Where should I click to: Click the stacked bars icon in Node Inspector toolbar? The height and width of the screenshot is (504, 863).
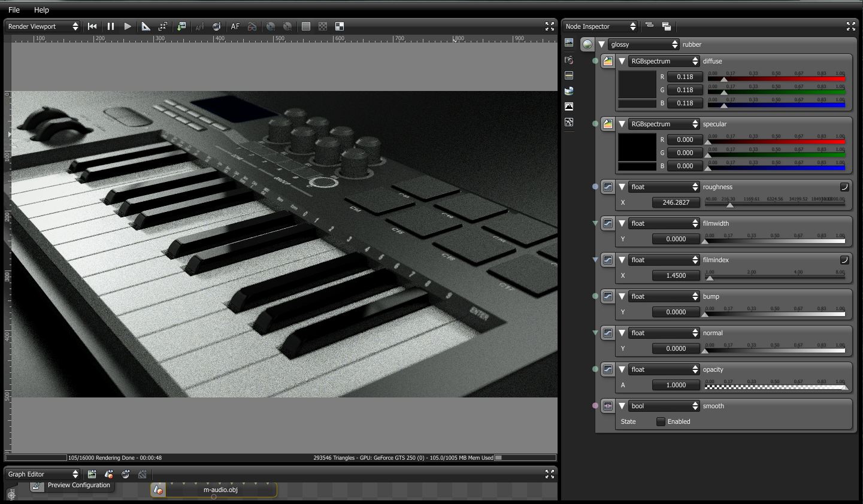point(649,26)
